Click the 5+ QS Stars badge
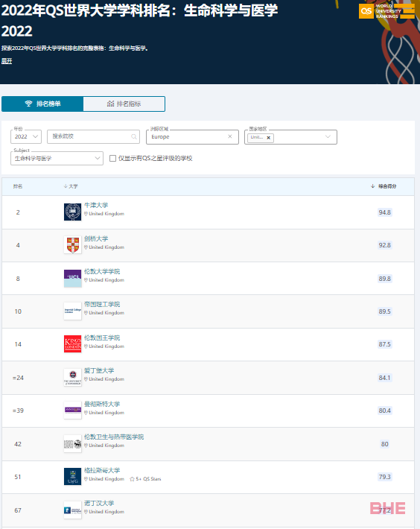Viewport: 420px width, 529px height. (145, 479)
